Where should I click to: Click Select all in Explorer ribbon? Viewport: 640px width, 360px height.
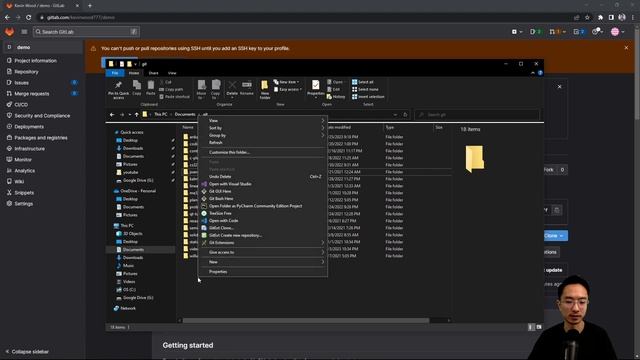click(x=362, y=82)
